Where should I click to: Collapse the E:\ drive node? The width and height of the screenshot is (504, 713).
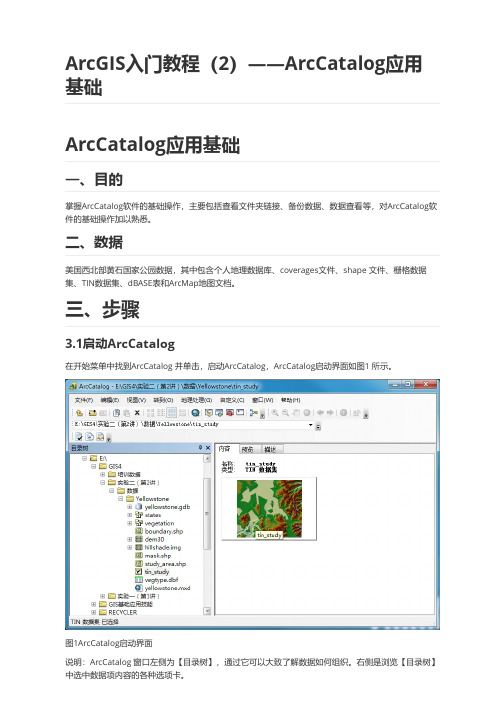[85, 458]
